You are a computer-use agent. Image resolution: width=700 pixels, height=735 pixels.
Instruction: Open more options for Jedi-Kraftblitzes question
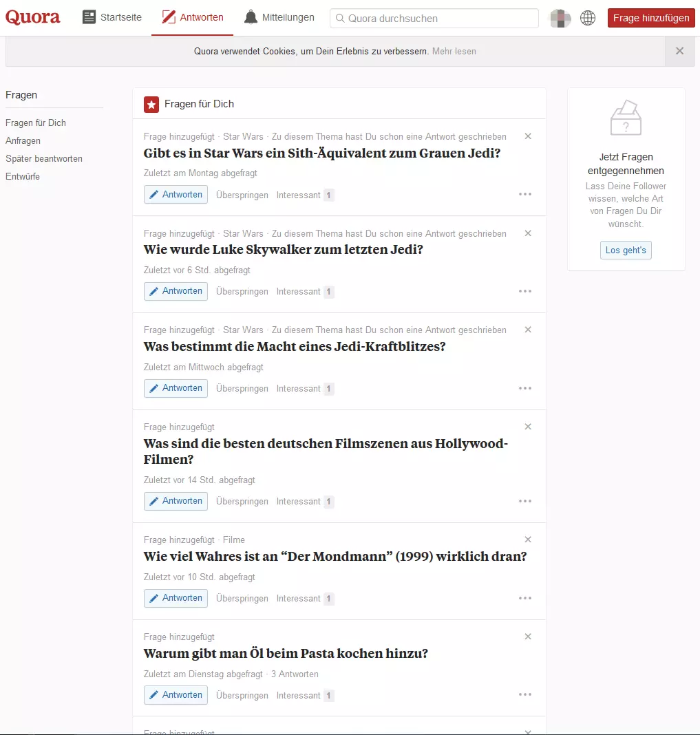click(x=525, y=388)
